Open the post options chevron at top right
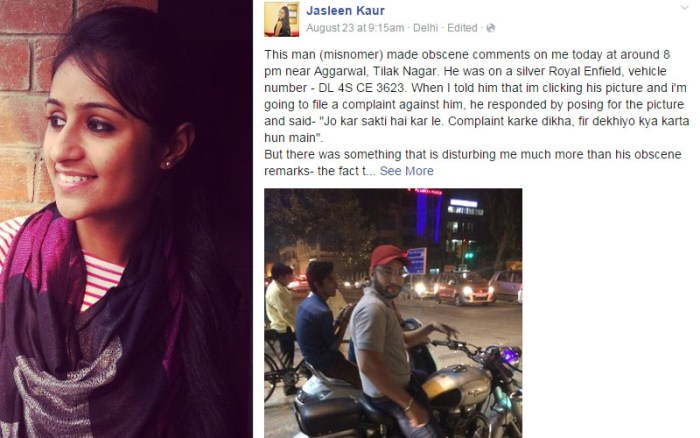 click(x=684, y=8)
